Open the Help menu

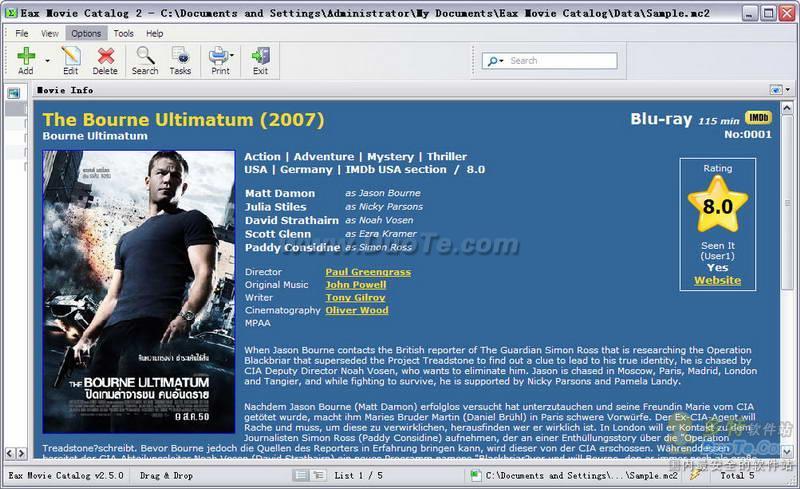(155, 34)
